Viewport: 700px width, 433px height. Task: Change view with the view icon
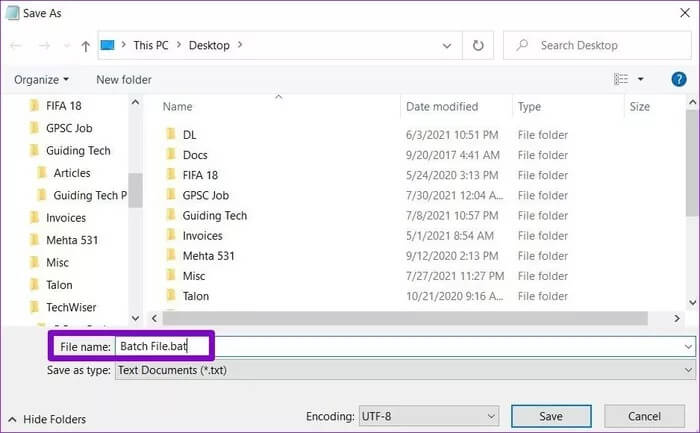pos(621,79)
